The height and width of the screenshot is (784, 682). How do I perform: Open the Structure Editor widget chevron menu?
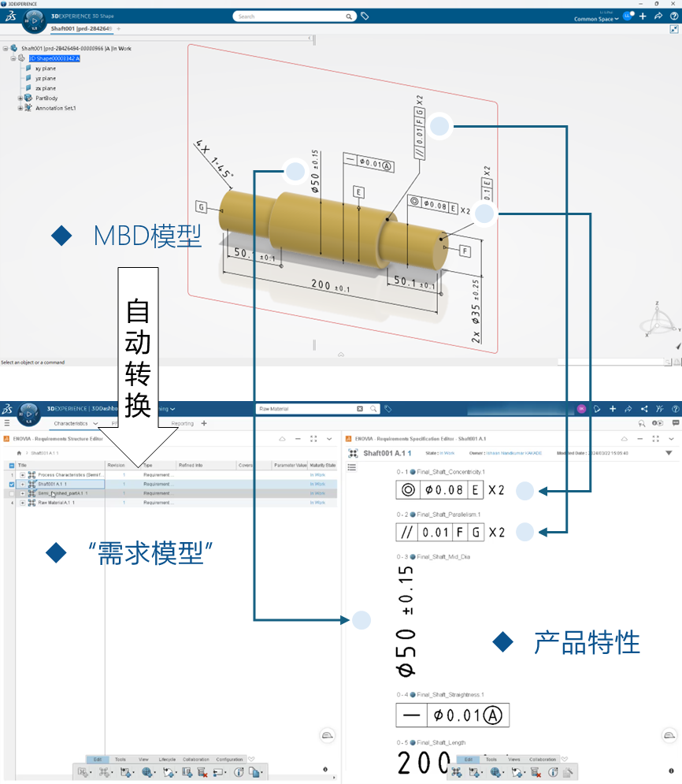(x=329, y=439)
